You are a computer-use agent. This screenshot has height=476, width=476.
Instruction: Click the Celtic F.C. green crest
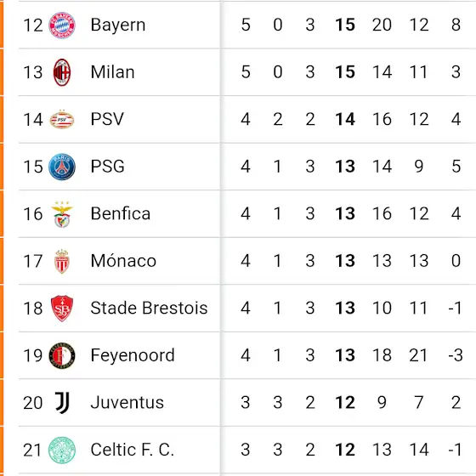pyautogui.click(x=62, y=450)
